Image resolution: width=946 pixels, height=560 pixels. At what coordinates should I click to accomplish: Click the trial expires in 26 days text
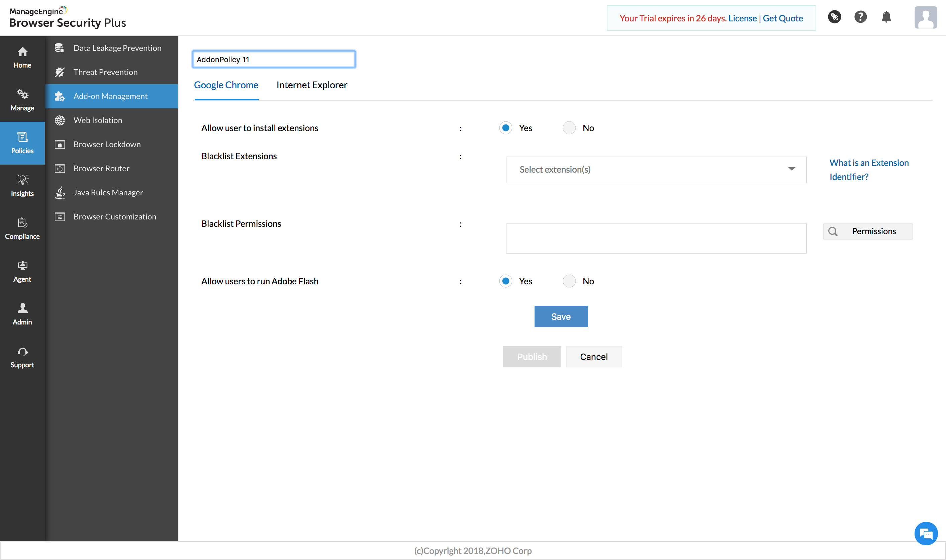click(673, 18)
